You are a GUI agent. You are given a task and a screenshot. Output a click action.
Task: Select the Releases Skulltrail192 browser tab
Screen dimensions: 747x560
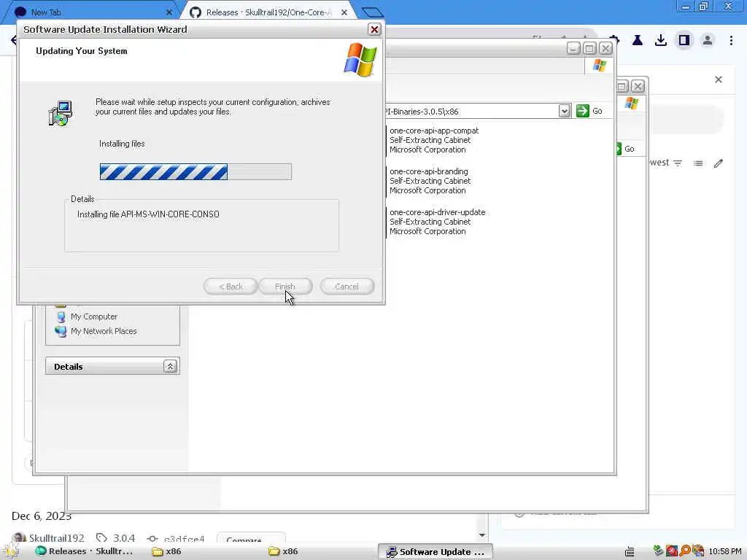(268, 12)
